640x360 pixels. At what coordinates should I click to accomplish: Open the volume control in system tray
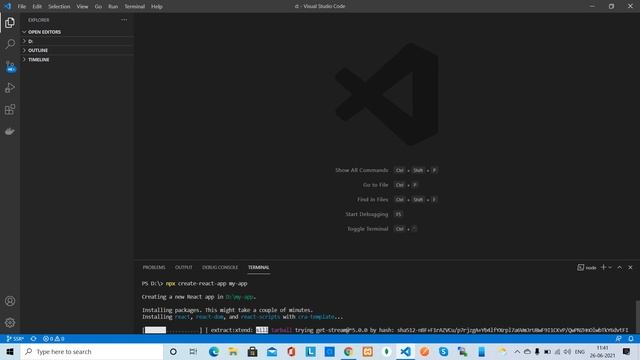567,351
